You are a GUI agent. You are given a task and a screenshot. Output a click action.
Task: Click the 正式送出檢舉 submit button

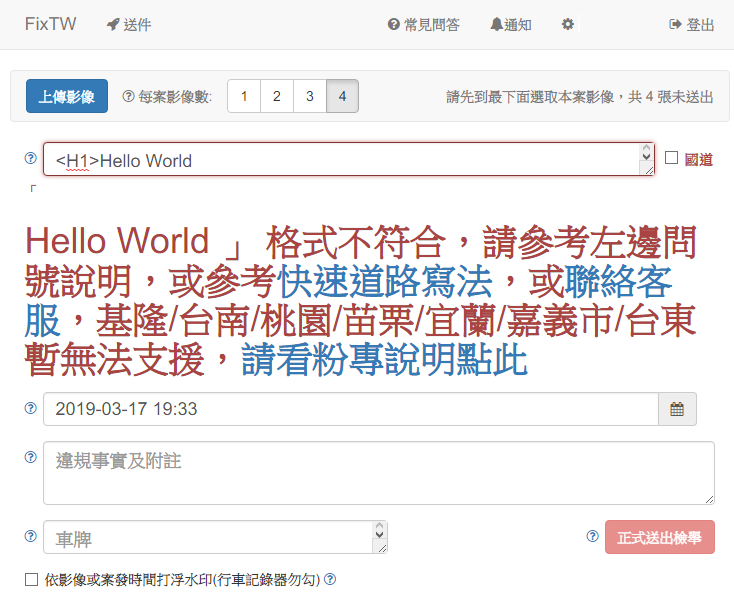[660, 537]
